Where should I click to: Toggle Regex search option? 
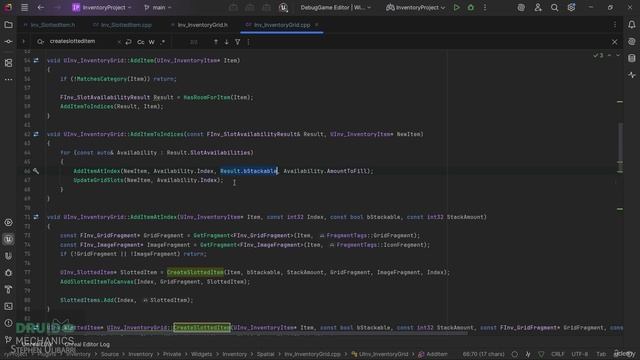coord(163,42)
